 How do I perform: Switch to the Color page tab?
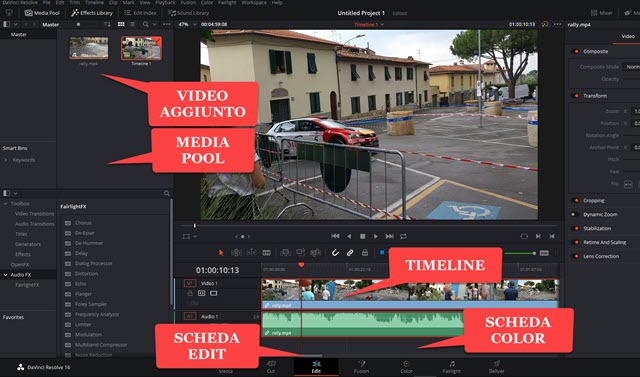407,367
